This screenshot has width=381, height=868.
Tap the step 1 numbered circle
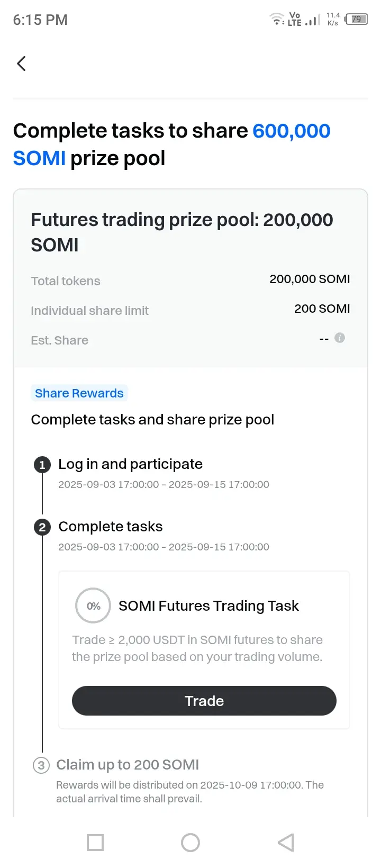pos(42,465)
